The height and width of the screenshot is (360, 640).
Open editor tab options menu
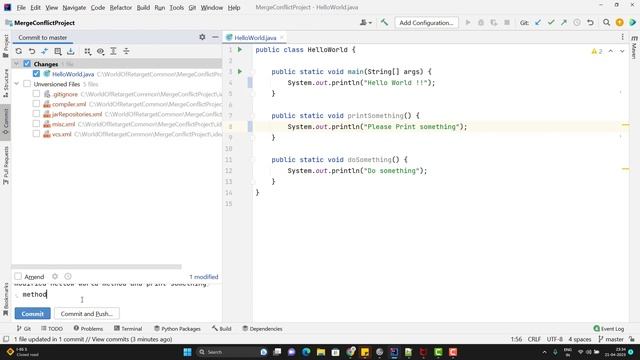[622, 37]
